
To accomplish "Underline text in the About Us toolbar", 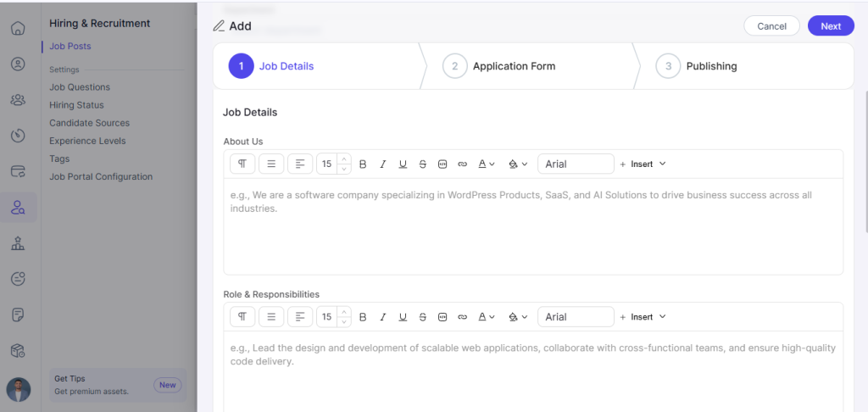I will pyautogui.click(x=403, y=164).
